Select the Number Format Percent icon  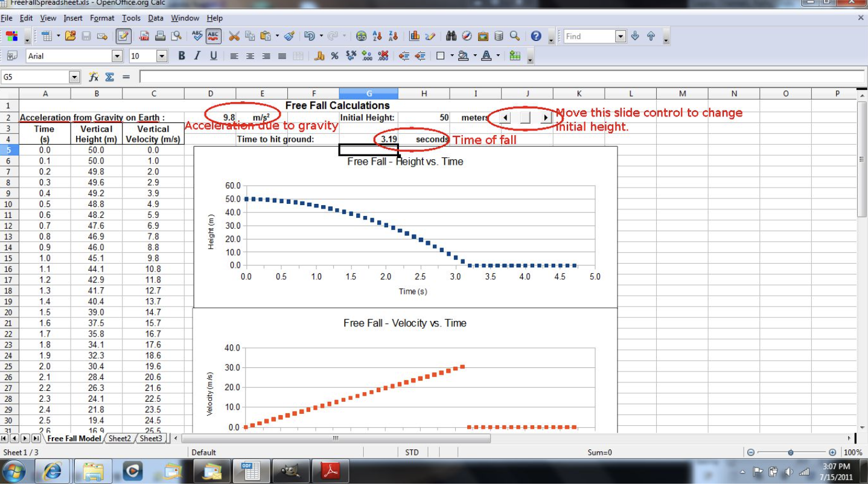pos(335,56)
